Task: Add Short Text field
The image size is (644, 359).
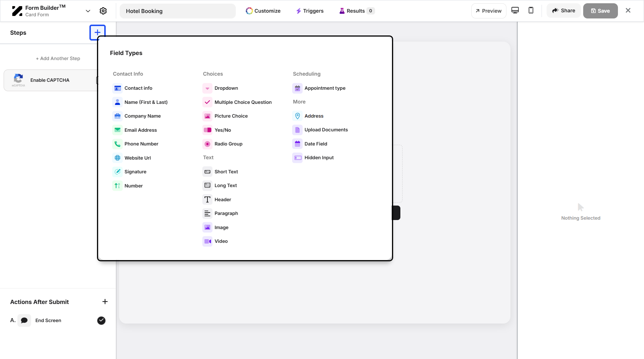Action: point(220,172)
